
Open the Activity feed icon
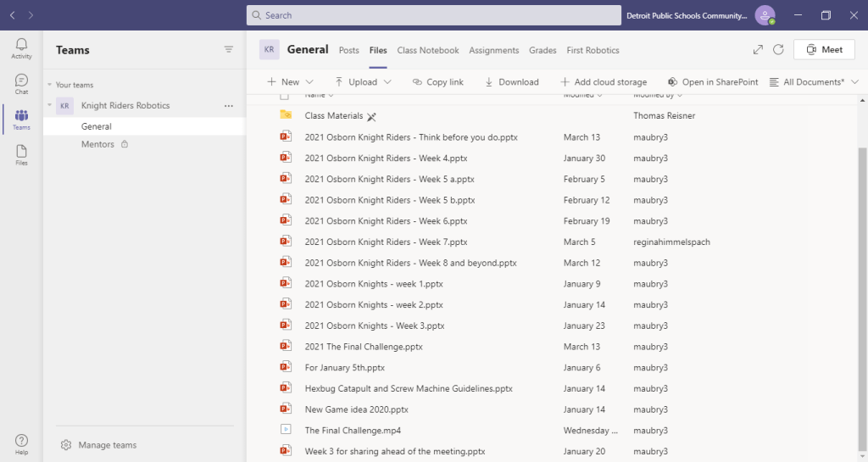point(21,48)
